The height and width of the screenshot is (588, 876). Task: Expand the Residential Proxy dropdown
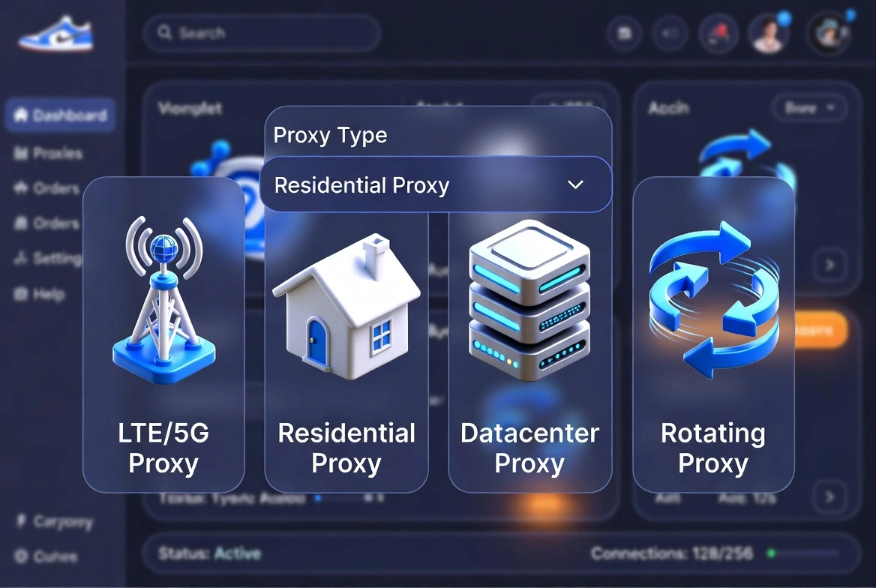[x=436, y=184]
